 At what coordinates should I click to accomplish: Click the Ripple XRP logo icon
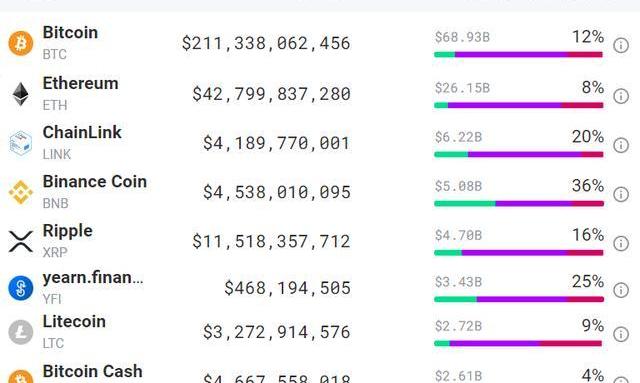click(x=21, y=241)
